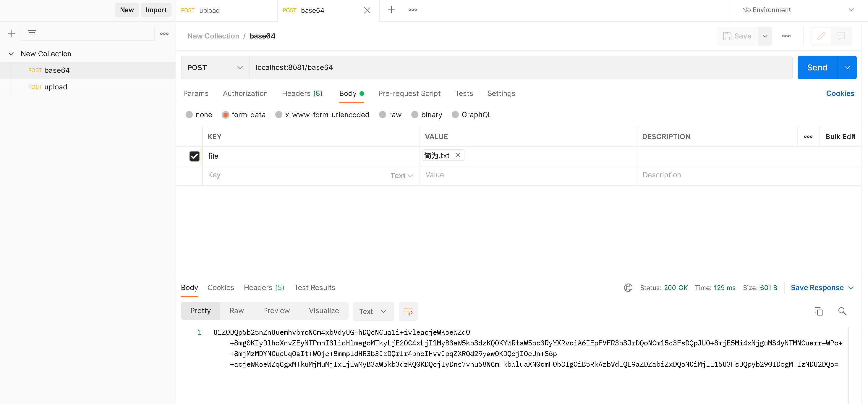The height and width of the screenshot is (404, 868).
Task: Select the binary body type radio button
Action: tap(414, 115)
